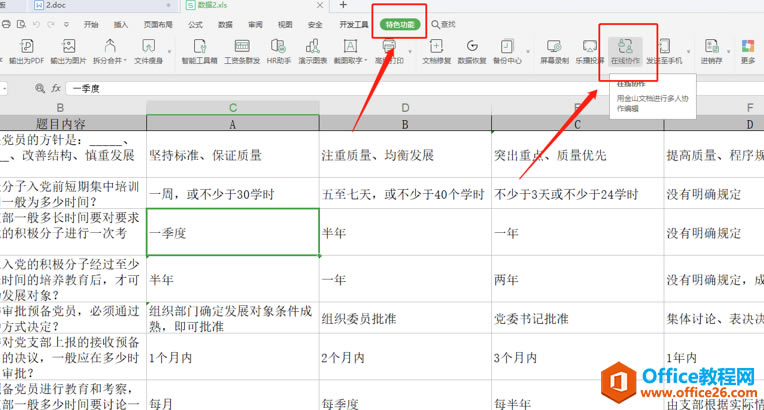This screenshot has width=764, height=410.
Task: Click cell 突出重点、质量优先
Action: tap(577, 155)
